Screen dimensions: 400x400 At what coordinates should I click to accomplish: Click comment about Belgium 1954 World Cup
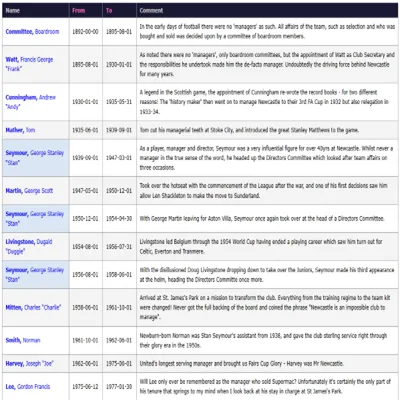(261, 247)
